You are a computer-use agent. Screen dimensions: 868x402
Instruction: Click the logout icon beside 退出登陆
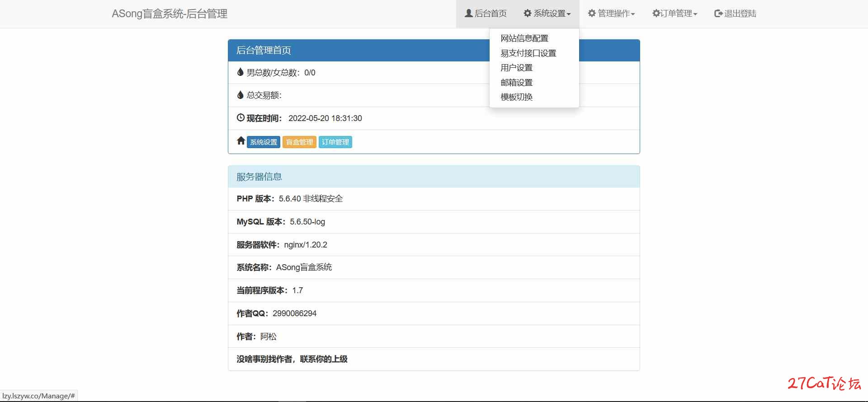(x=718, y=13)
